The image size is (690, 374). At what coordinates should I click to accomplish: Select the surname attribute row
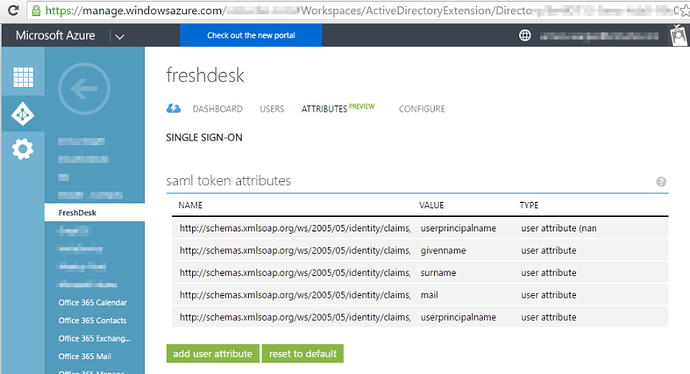[420, 273]
